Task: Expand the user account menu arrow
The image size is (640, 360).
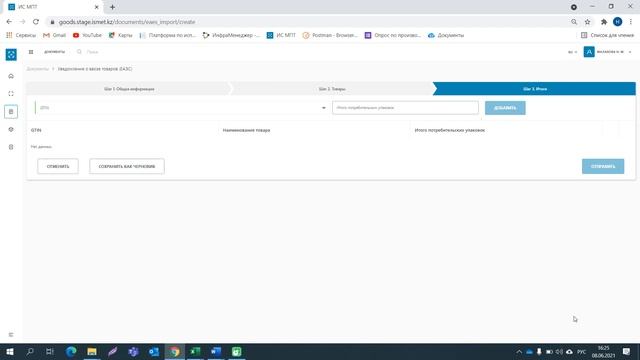Action: (630, 52)
